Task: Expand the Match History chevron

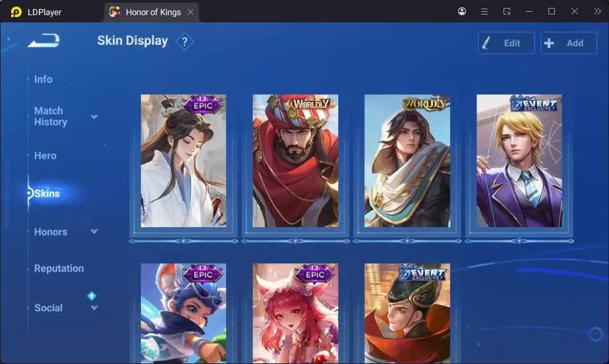Action: coord(94,117)
